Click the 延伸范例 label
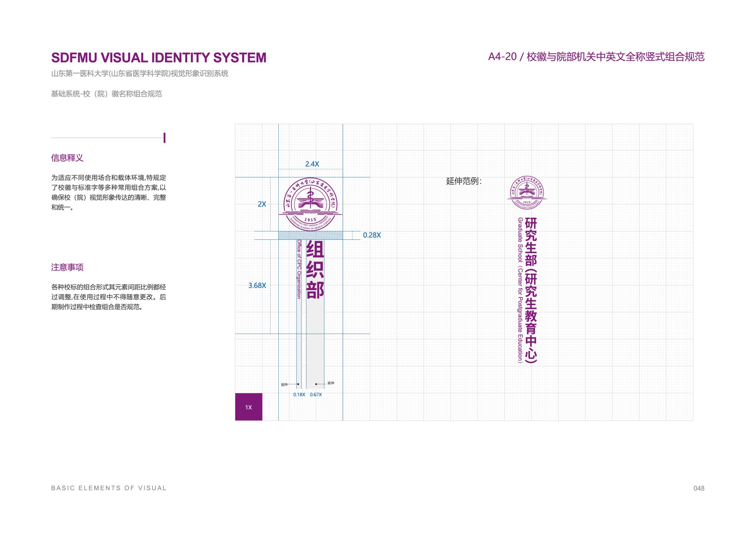The width and height of the screenshot is (756, 535). (464, 181)
